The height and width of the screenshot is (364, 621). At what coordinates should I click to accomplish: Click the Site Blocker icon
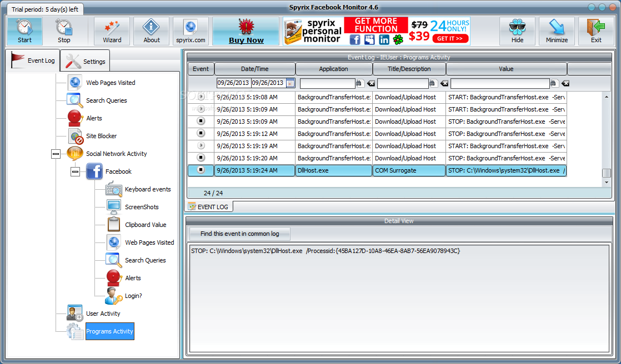75,136
